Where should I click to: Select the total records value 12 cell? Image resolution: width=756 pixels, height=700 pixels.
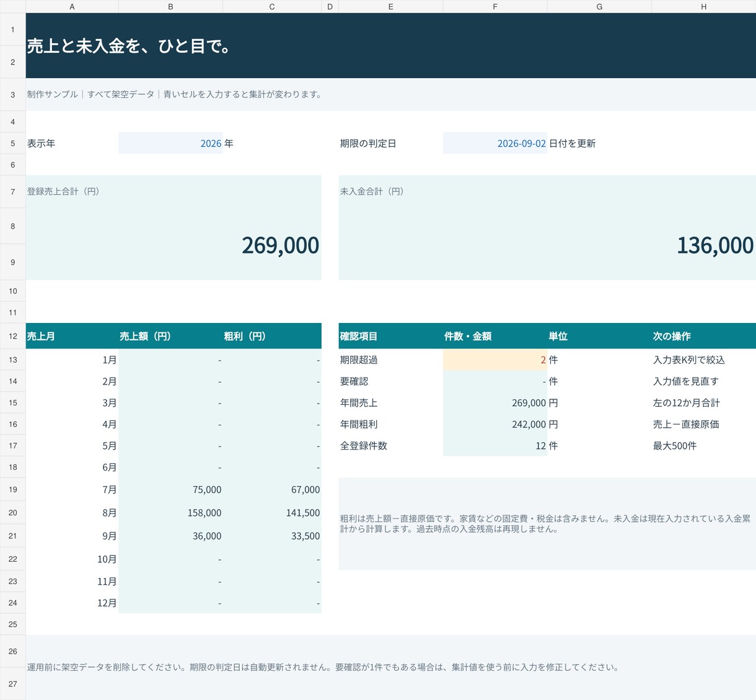(495, 446)
